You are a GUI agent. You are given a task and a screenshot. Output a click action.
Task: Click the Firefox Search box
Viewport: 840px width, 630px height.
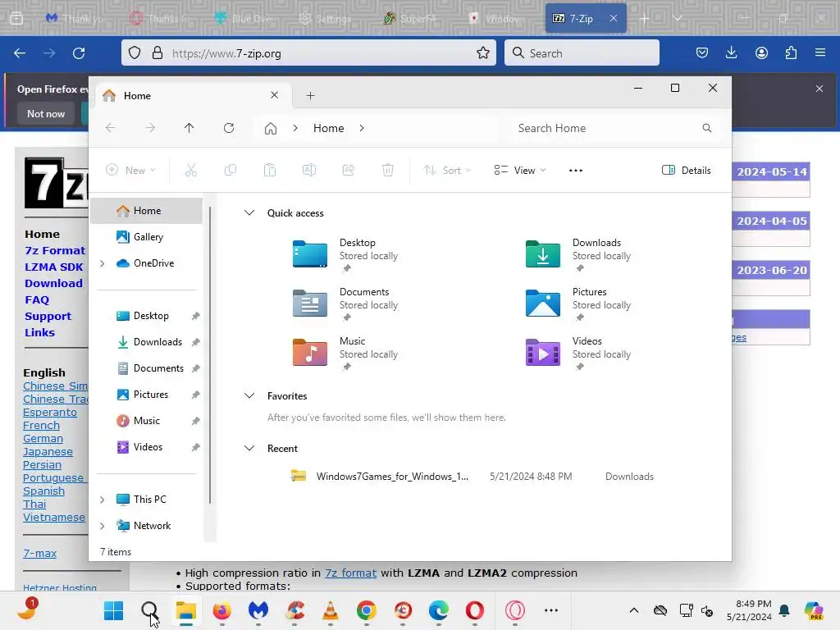click(582, 53)
